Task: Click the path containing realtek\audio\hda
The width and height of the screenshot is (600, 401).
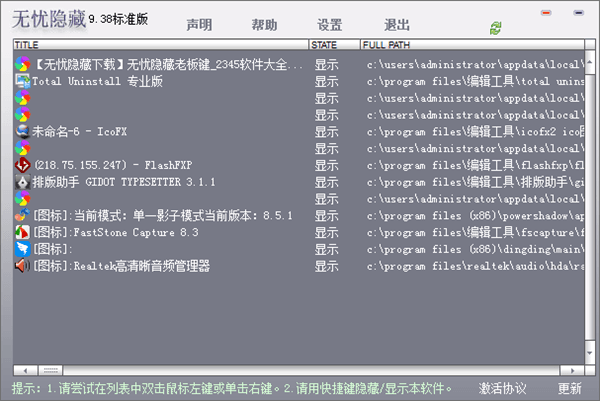Action: [x=475, y=266]
